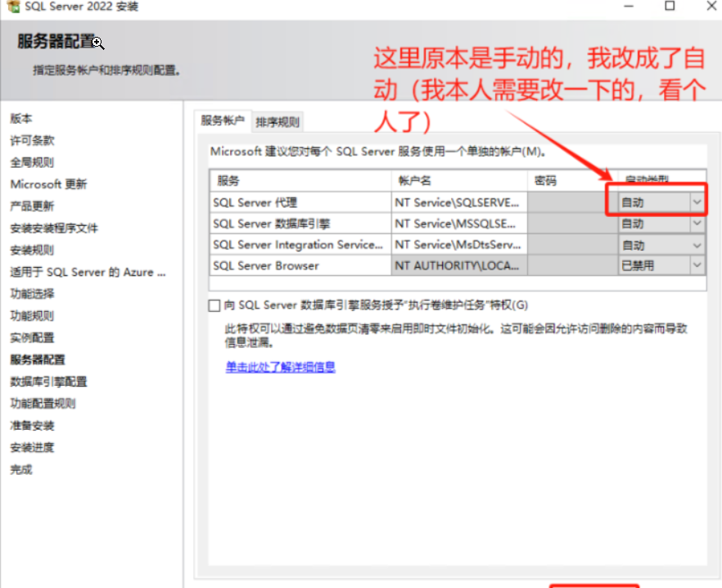Click the SQL Server installer title bar icon

[x=14, y=6]
